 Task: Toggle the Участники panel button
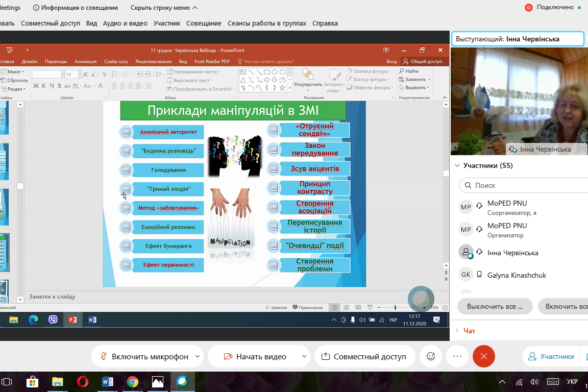tap(551, 356)
